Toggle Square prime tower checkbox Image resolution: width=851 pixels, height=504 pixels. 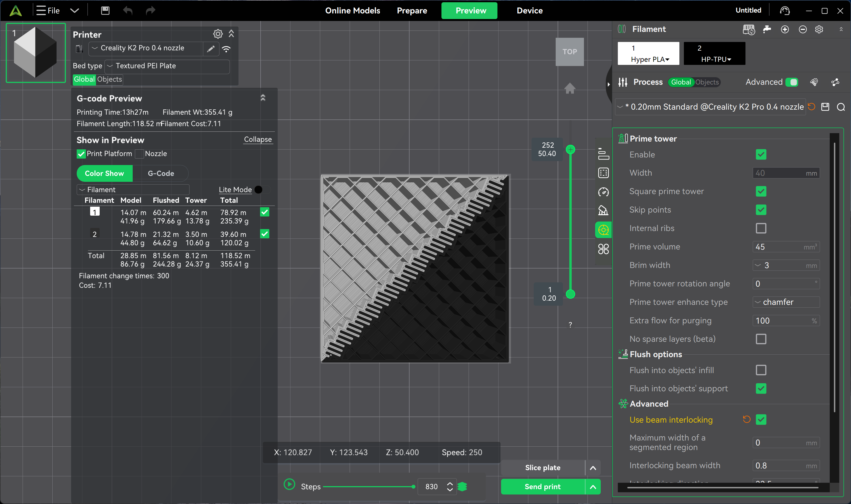[761, 192]
